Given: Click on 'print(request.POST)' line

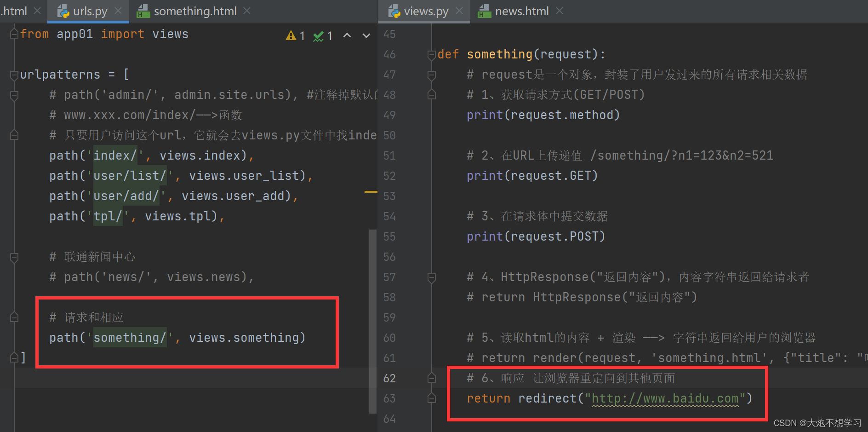Looking at the screenshot, I should pos(536,236).
